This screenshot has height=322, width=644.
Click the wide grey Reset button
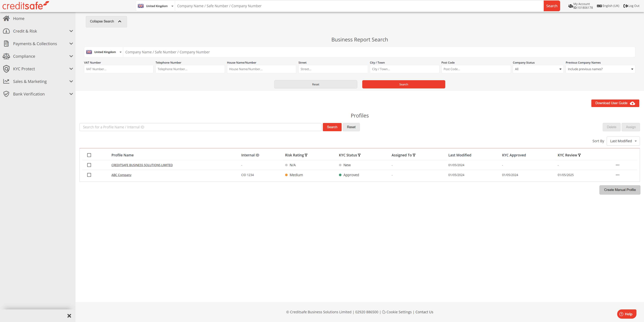pyautogui.click(x=315, y=84)
